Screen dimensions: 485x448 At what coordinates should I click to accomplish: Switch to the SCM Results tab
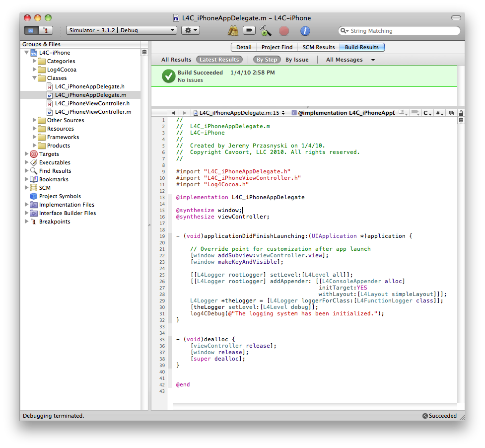click(319, 47)
